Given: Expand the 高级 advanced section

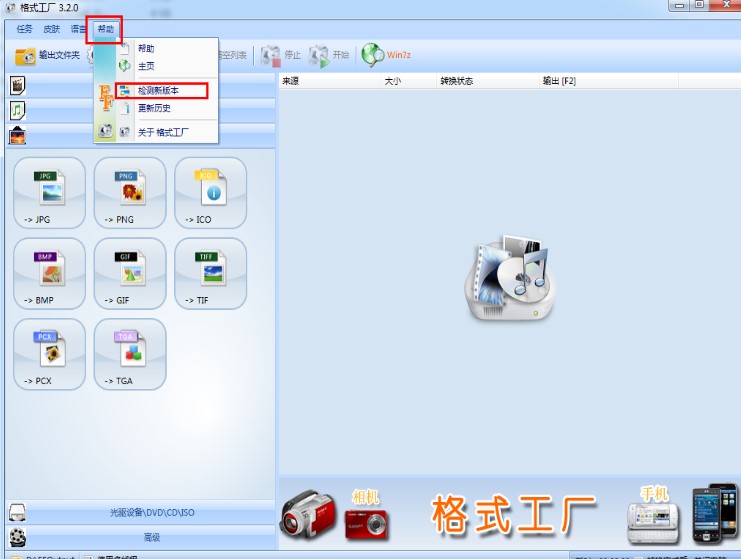Looking at the screenshot, I should (x=140, y=537).
